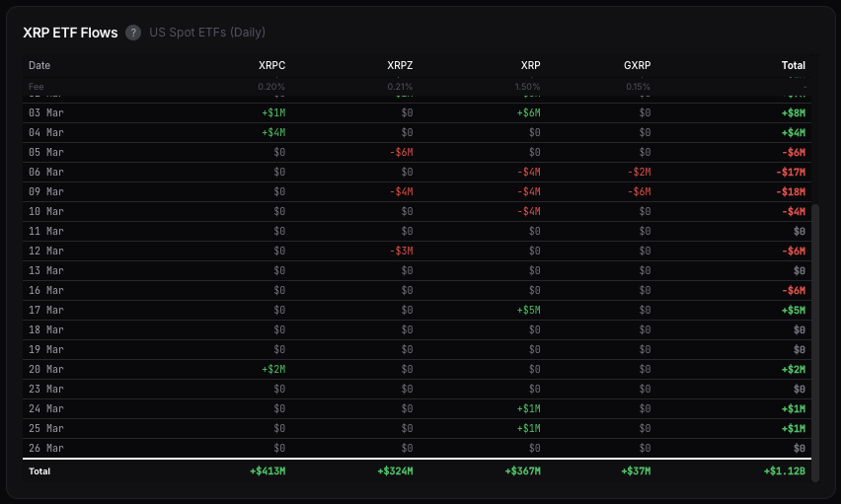Screen dimensions: 841x504
Task: Click -$6M XRPZ on 05 Mar
Action: coord(401,152)
